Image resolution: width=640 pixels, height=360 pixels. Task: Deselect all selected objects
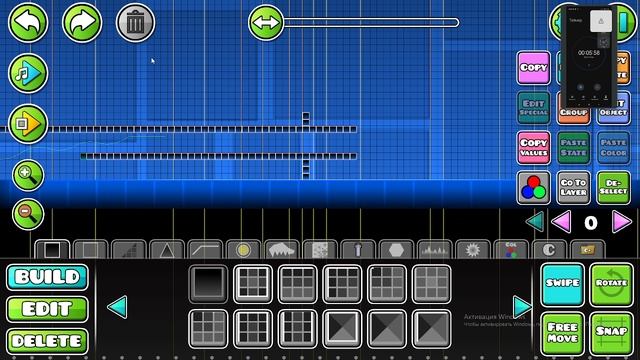613,187
